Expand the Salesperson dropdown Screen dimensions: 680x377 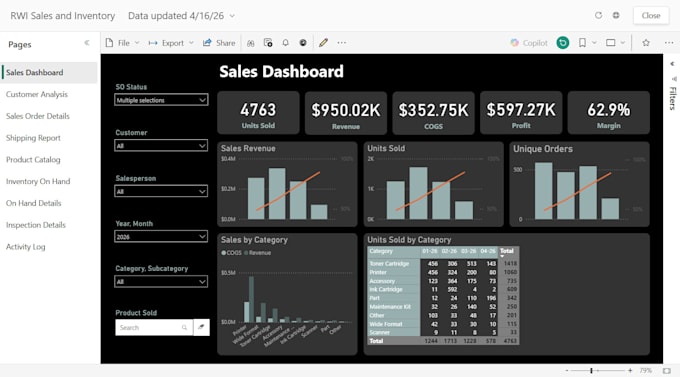161,191
